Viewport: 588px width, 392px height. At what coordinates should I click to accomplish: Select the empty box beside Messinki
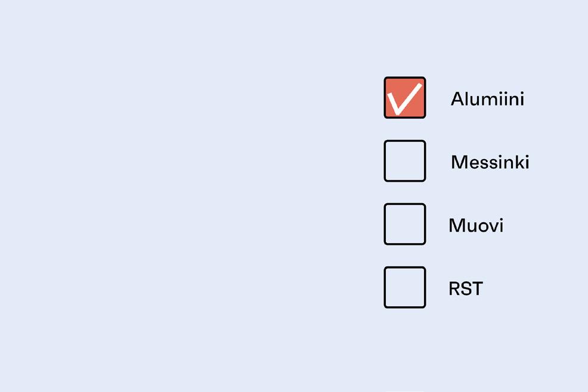point(404,161)
